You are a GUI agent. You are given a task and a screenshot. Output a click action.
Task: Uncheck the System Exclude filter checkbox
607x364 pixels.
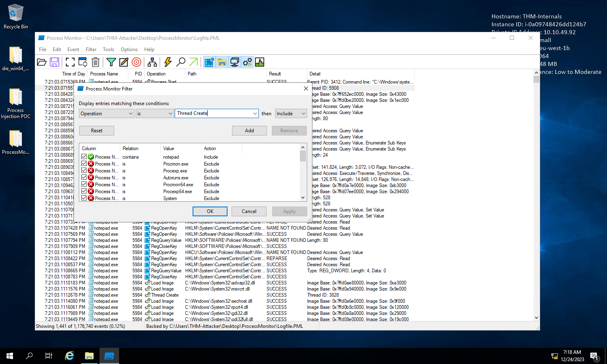84,198
